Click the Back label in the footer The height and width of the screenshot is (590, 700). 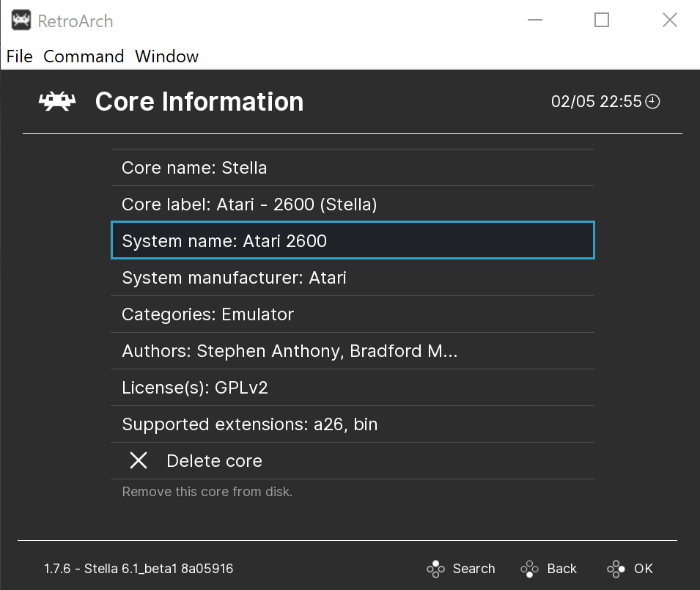(x=561, y=569)
